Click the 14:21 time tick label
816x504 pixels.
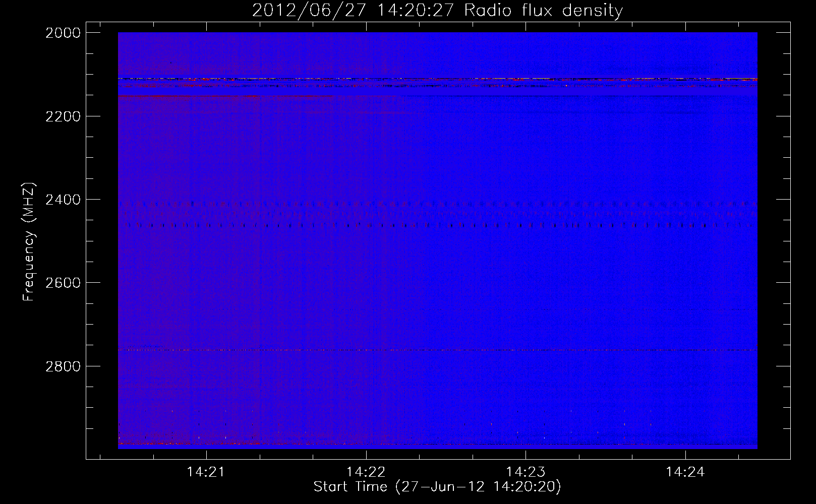click(x=205, y=472)
